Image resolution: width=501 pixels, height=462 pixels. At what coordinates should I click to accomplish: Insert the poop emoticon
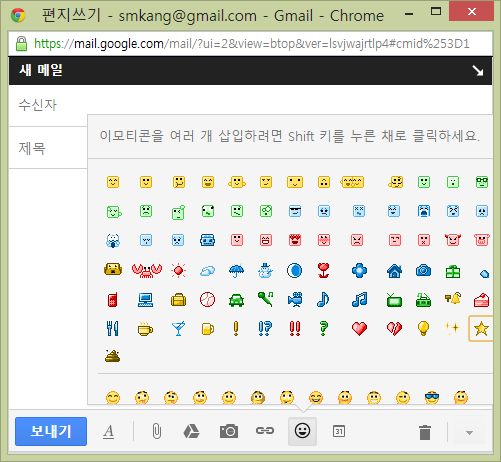pyautogui.click(x=112, y=356)
